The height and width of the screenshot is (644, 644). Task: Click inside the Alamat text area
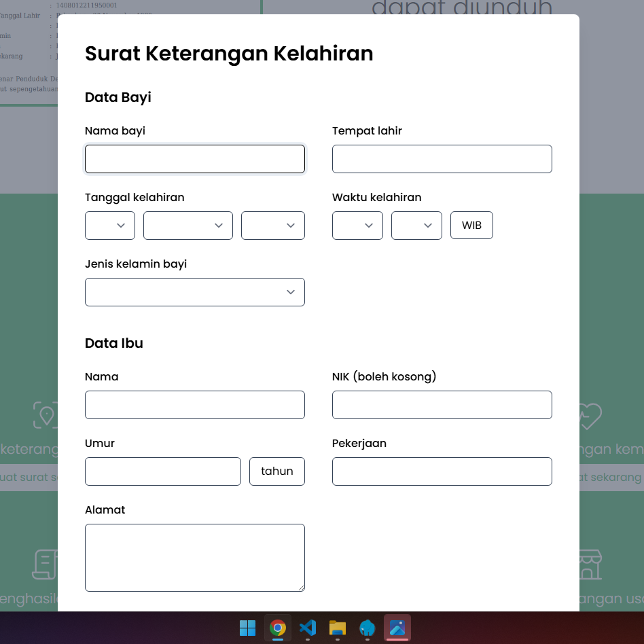[x=195, y=557]
